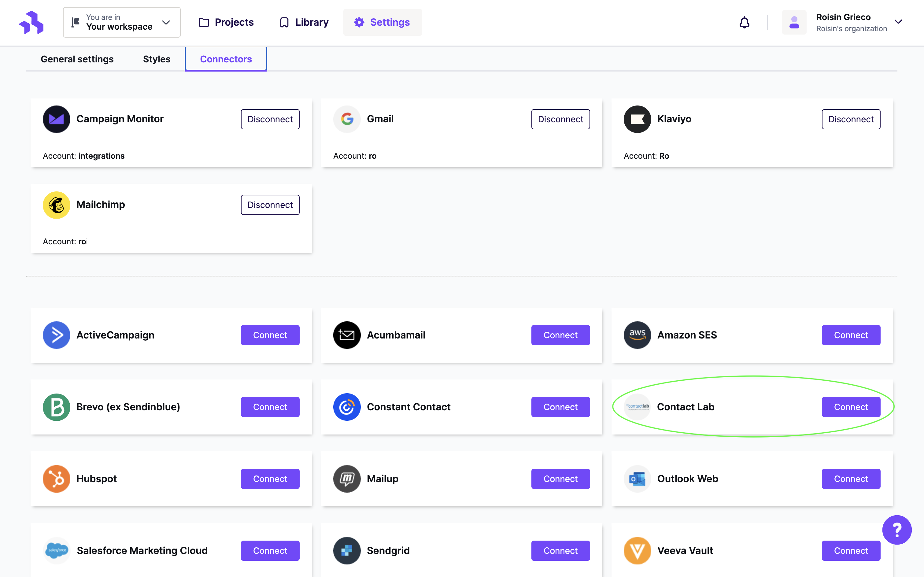Connect Sendgrid

click(x=560, y=550)
